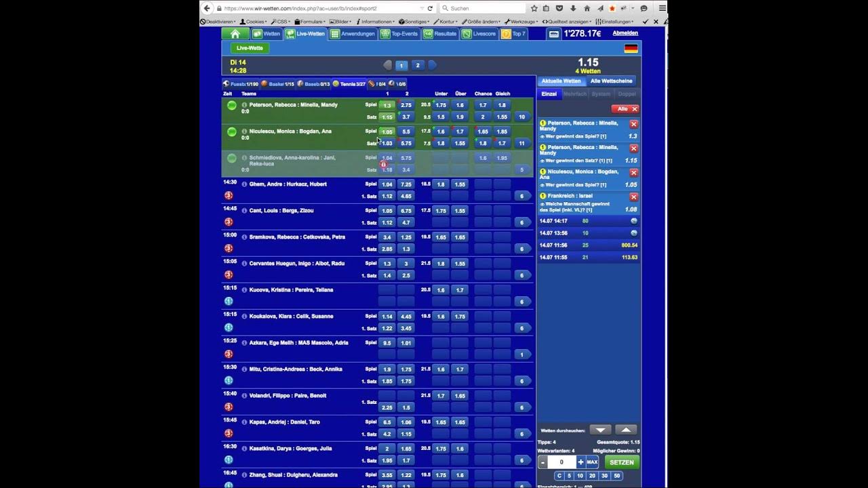Set the maximum stake with MAX
The width and height of the screenshot is (868, 488).
pos(592,462)
